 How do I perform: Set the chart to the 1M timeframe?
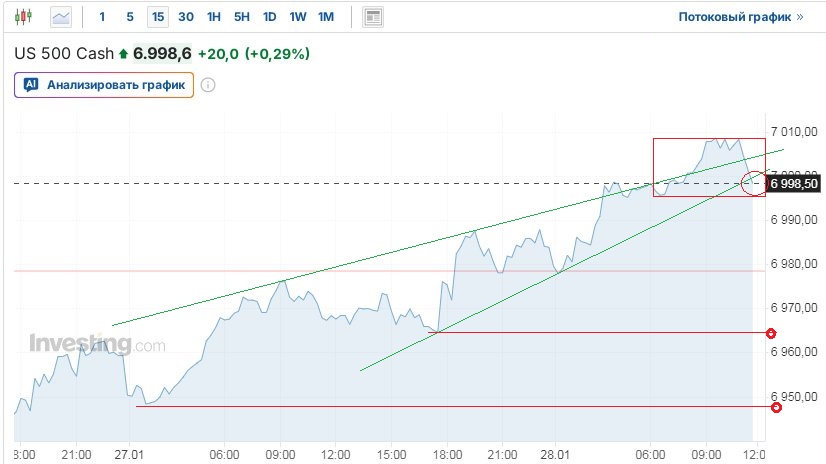pyautogui.click(x=326, y=17)
